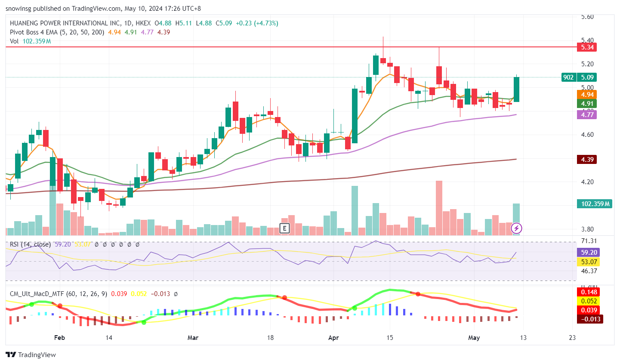The width and height of the screenshot is (620, 364).
Task: Select the red 5.34 price line label
Action: [x=587, y=47]
